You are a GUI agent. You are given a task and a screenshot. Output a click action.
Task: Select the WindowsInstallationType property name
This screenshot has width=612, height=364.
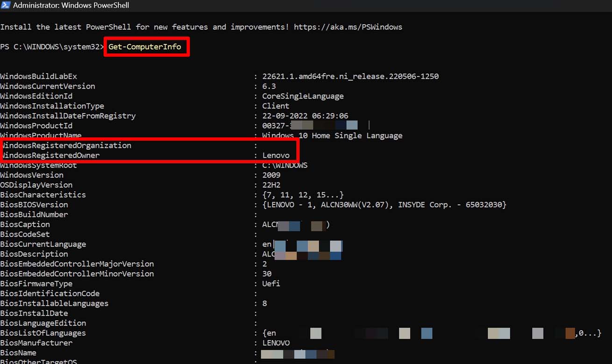click(x=52, y=106)
